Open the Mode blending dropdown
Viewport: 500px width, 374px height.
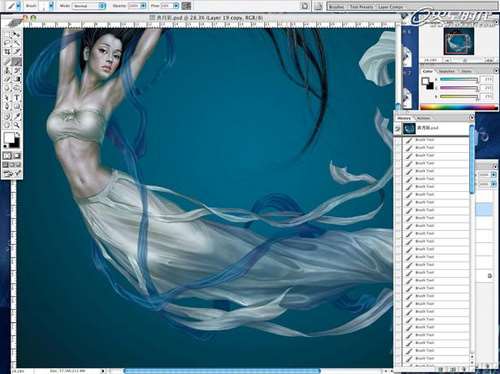click(89, 6)
